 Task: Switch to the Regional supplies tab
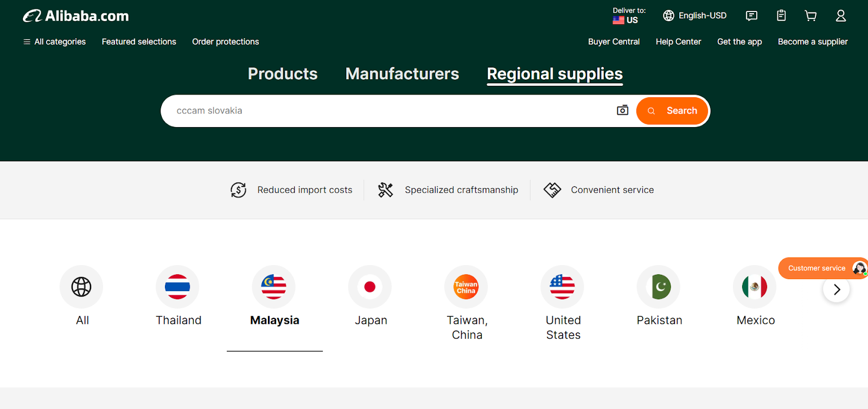tap(555, 74)
